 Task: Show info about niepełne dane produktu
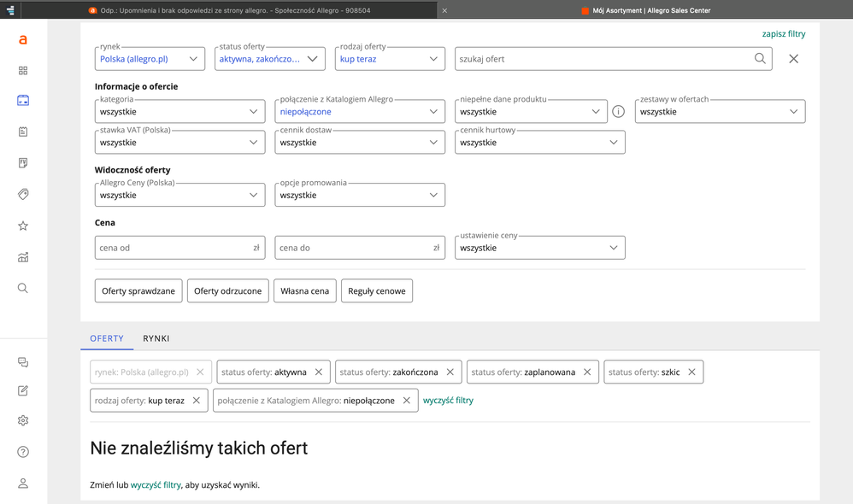coord(618,111)
